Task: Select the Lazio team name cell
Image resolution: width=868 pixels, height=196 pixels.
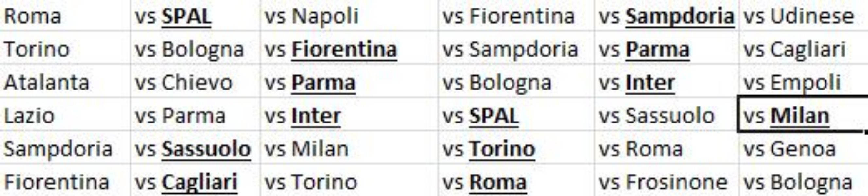Action: (x=29, y=116)
